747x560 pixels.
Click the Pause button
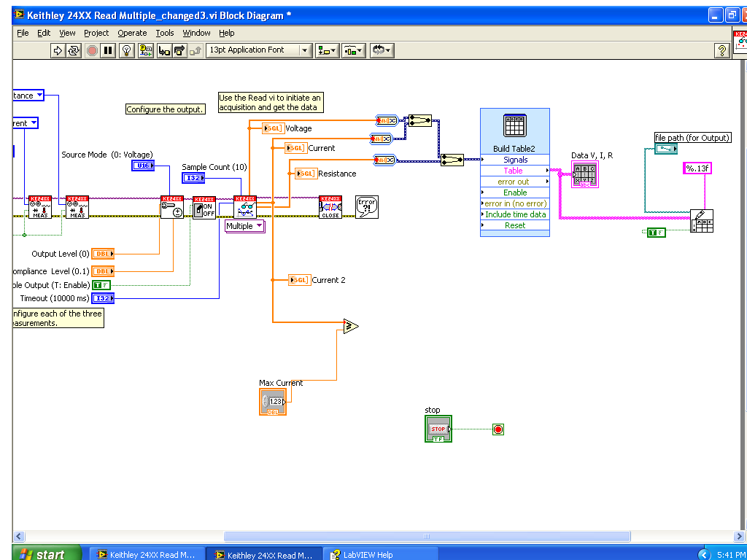(108, 50)
